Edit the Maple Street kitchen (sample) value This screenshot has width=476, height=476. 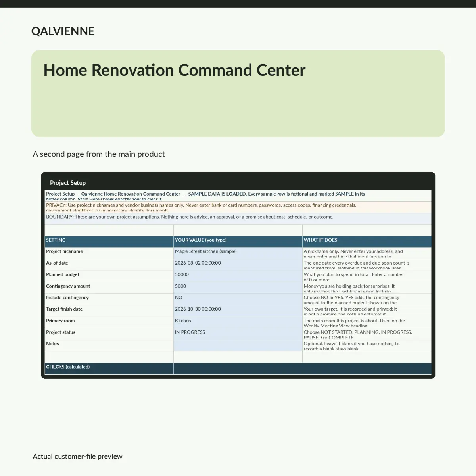coord(238,253)
